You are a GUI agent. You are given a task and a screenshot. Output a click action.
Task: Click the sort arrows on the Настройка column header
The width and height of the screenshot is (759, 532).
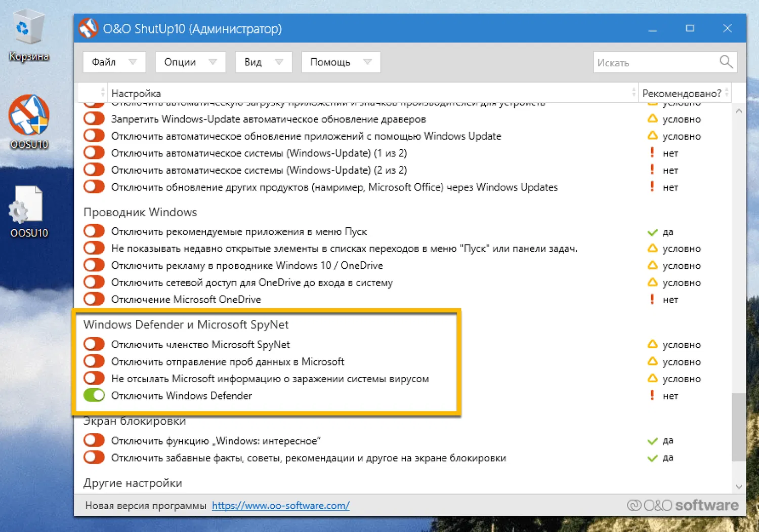[x=634, y=93]
